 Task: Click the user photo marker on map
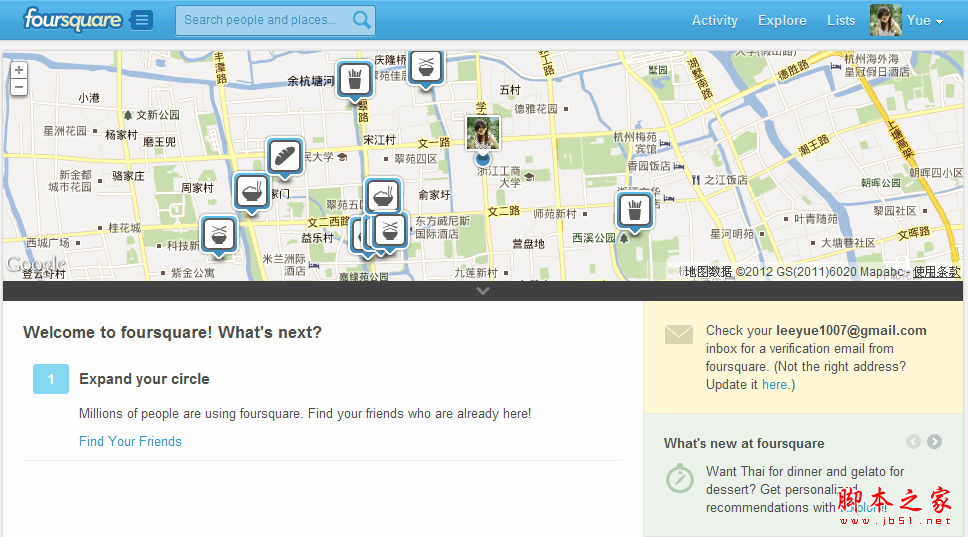[x=483, y=133]
